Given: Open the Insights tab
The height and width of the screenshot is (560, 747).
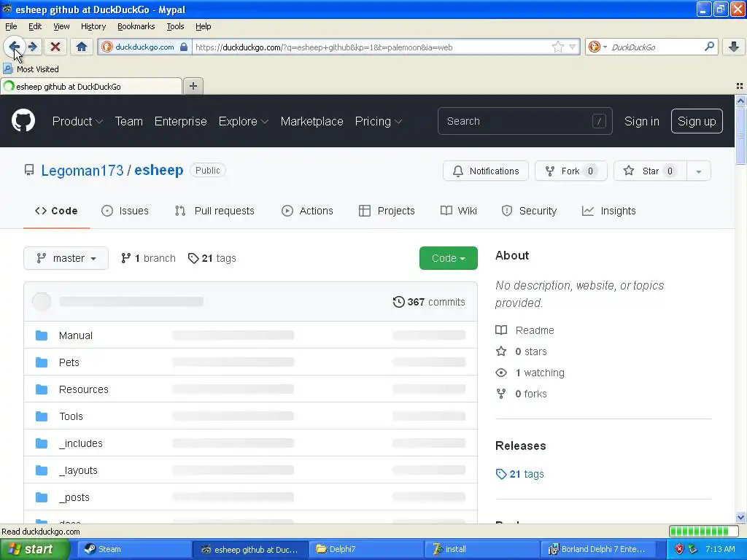Looking at the screenshot, I should [608, 211].
